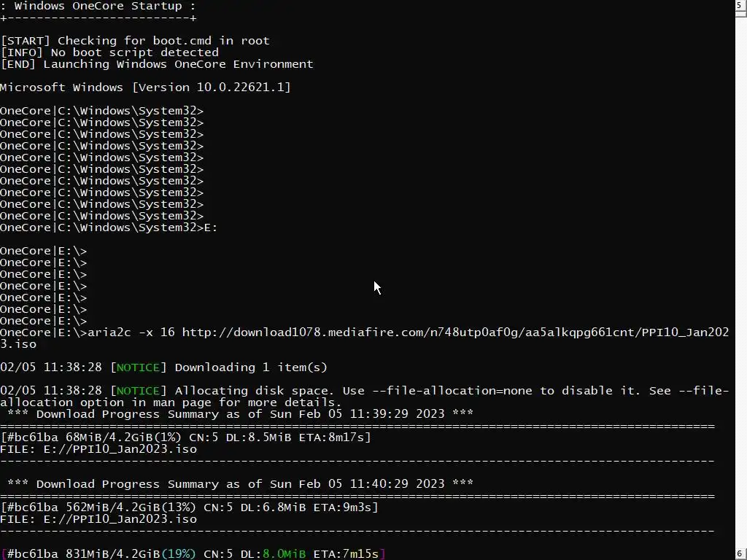Click 'ETA:8m17s' value

click(331, 437)
